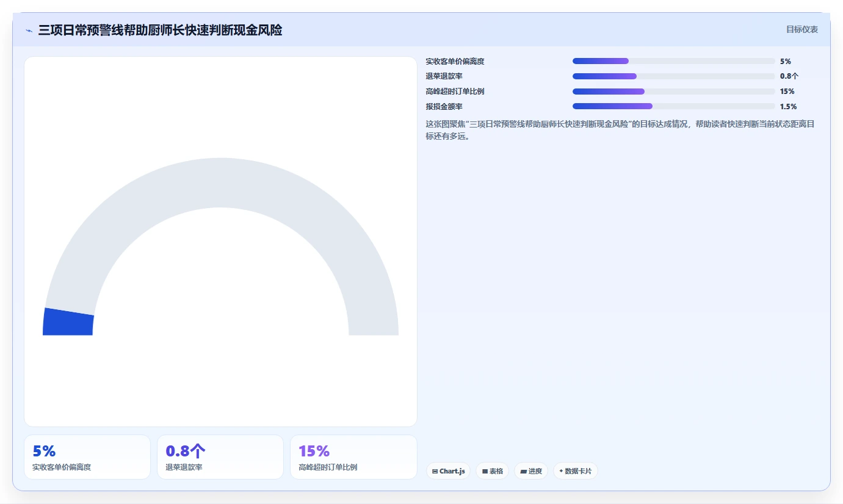Click the 退菜退款率 progress bar

point(673,76)
